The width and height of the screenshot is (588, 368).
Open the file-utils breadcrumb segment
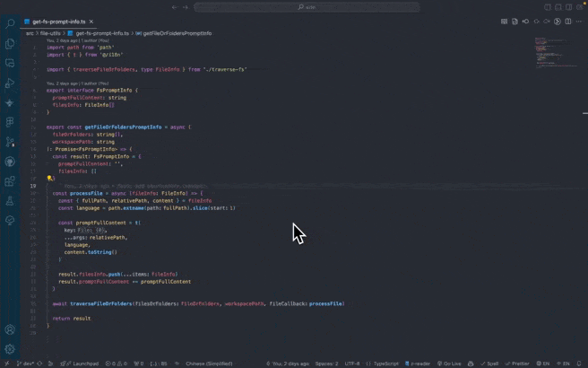[x=50, y=33]
